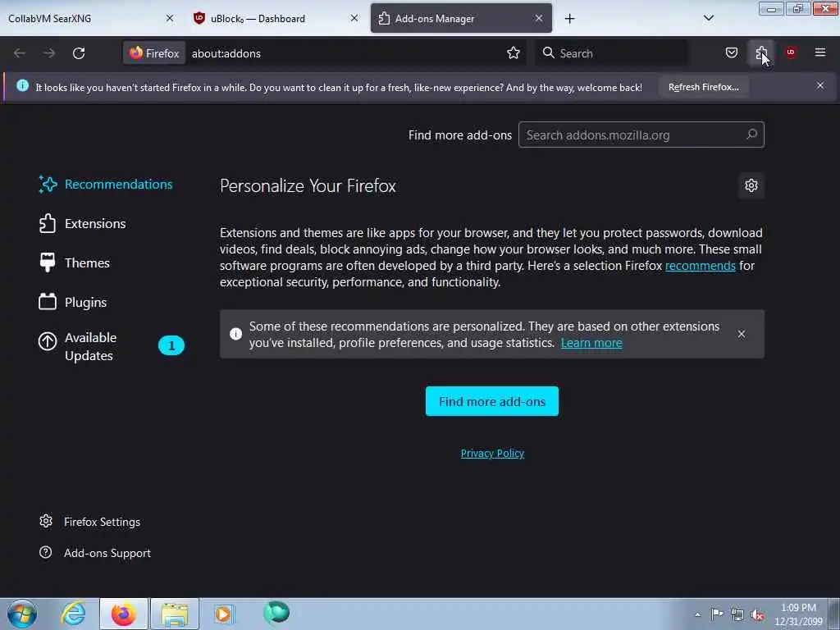This screenshot has height=630, width=840.
Task: Open the Plugins category in sidebar
Action: tap(73, 302)
